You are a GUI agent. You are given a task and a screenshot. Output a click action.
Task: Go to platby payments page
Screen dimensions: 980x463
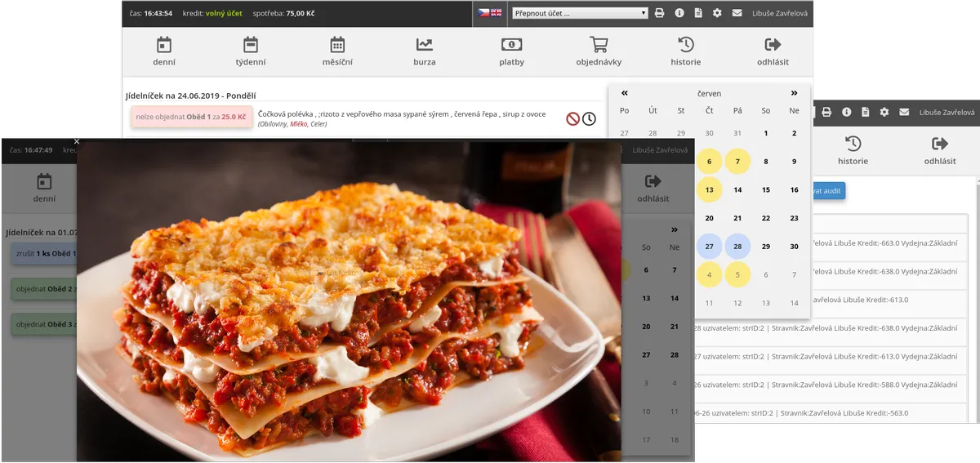[x=511, y=51]
